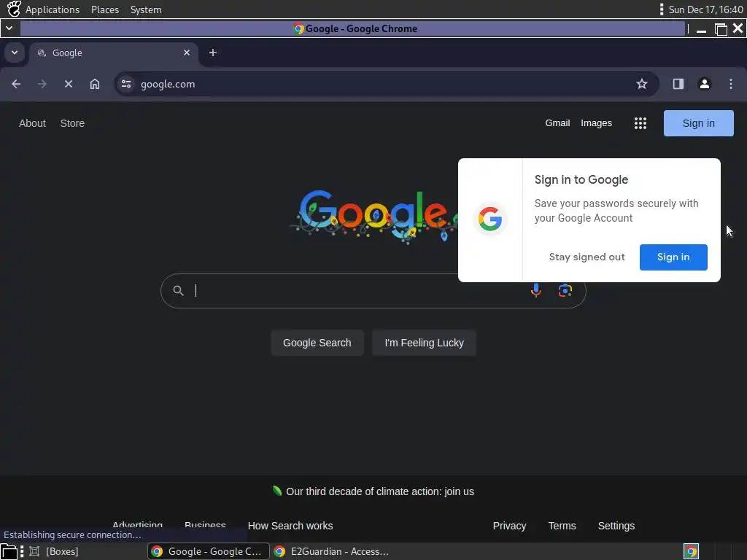The height and width of the screenshot is (560, 747).
Task: Open the Privacy footer link
Action: point(509,526)
